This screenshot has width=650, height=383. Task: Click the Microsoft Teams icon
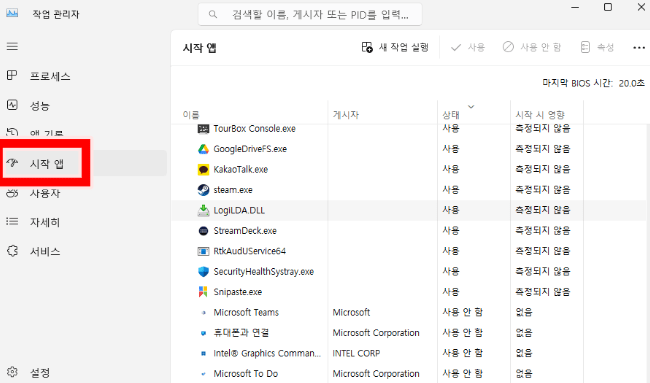tap(203, 313)
